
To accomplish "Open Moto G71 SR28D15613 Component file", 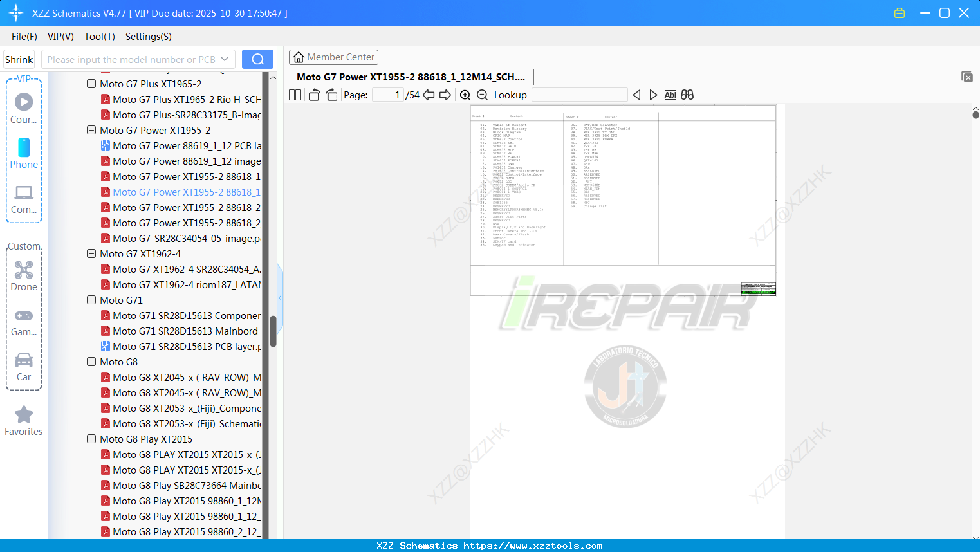I will [x=181, y=316].
